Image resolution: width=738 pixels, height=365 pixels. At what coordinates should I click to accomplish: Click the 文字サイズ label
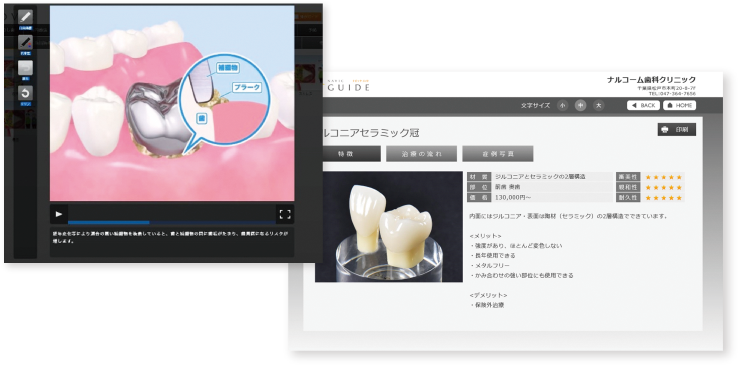536,106
